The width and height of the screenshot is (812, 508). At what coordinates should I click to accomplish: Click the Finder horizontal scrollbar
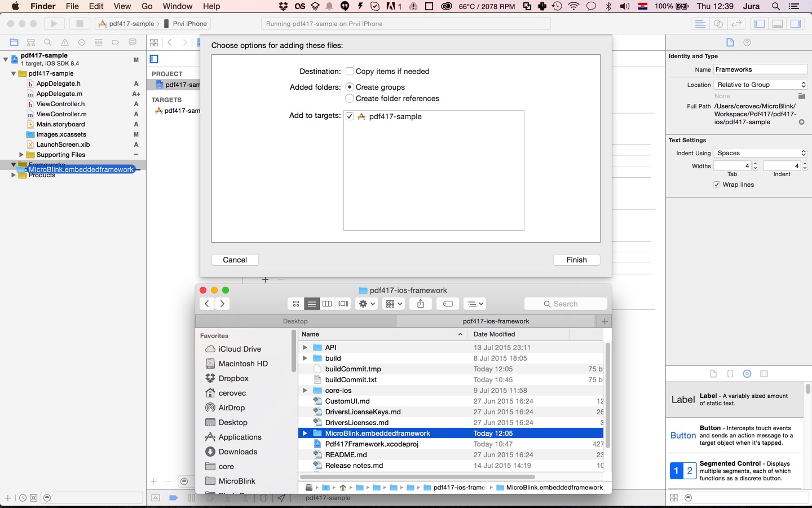pyautogui.click(x=417, y=476)
